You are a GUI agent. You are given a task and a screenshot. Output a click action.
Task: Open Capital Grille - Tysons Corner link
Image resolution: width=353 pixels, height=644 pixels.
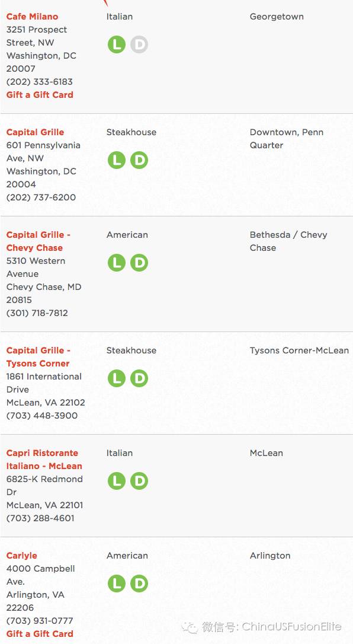(x=38, y=357)
